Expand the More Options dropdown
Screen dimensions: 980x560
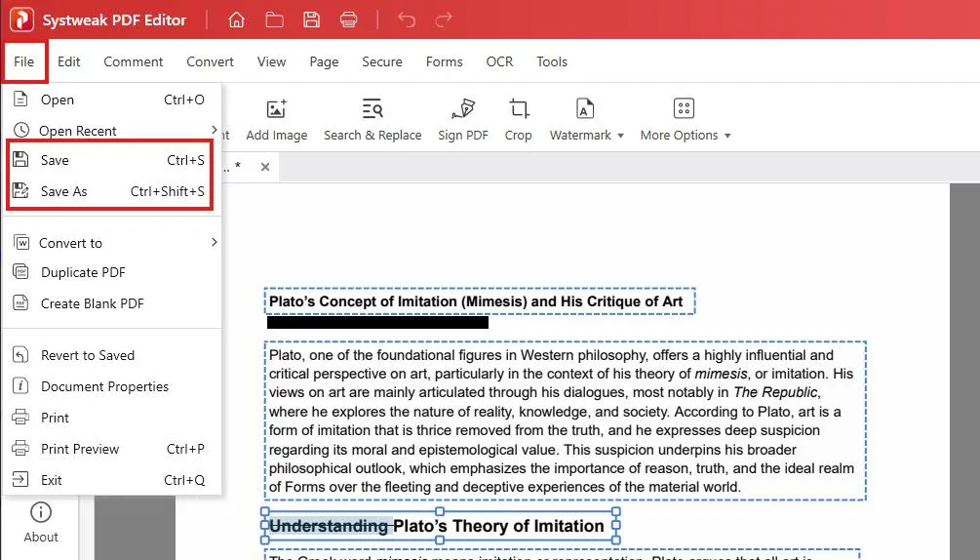(x=685, y=120)
